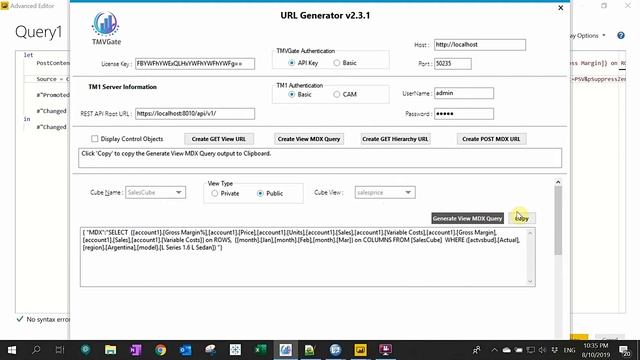The width and height of the screenshot is (640, 360).
Task: Open the Cube Name dropdown
Action: pyautogui.click(x=156, y=192)
